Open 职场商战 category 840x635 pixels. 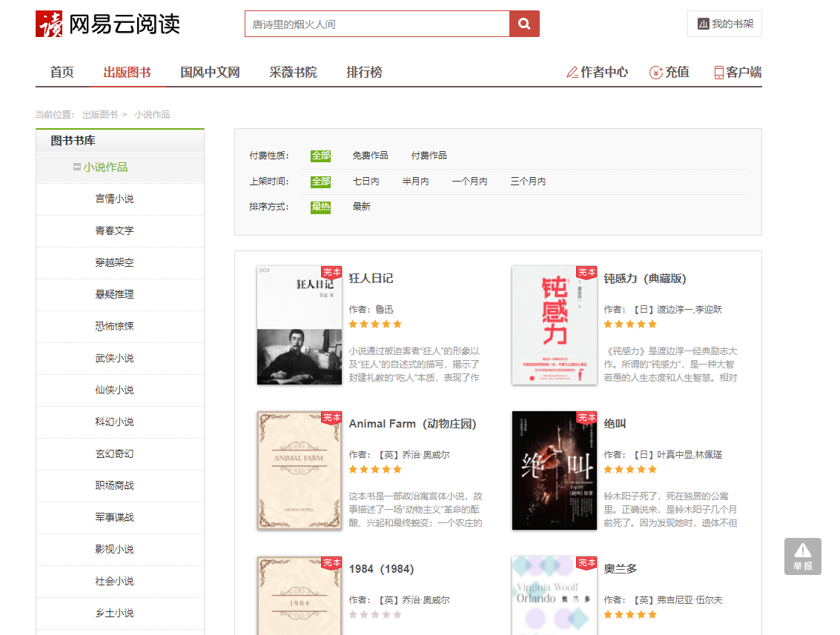coord(115,485)
